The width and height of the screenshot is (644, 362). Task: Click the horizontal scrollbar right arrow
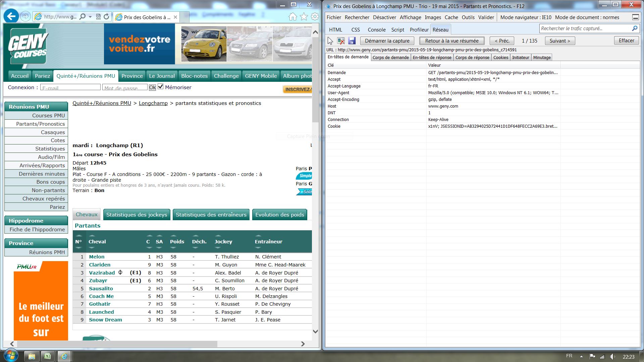pyautogui.click(x=303, y=344)
